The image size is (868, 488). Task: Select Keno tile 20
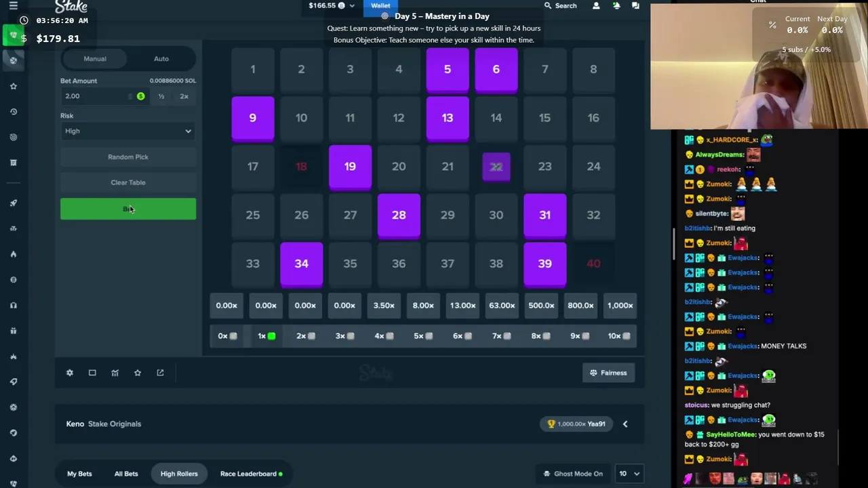click(399, 167)
